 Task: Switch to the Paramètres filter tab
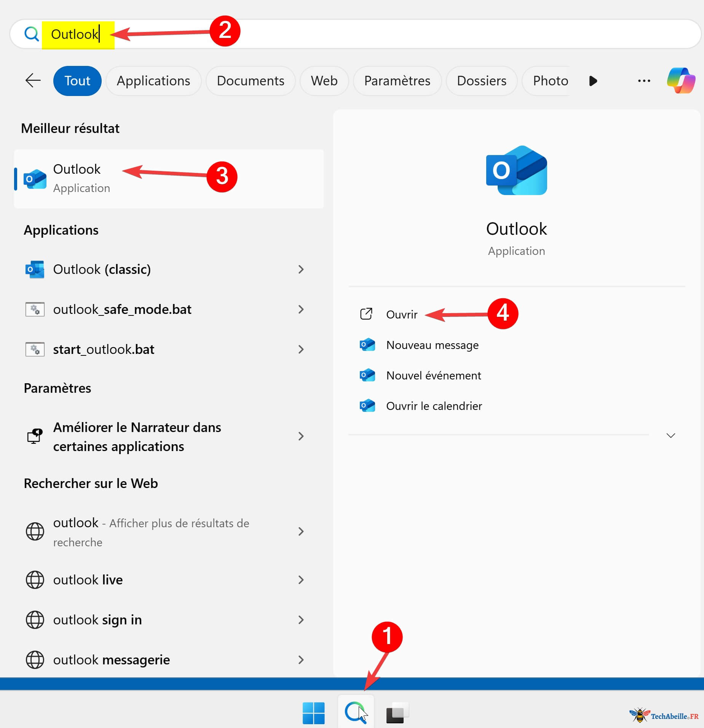(397, 81)
